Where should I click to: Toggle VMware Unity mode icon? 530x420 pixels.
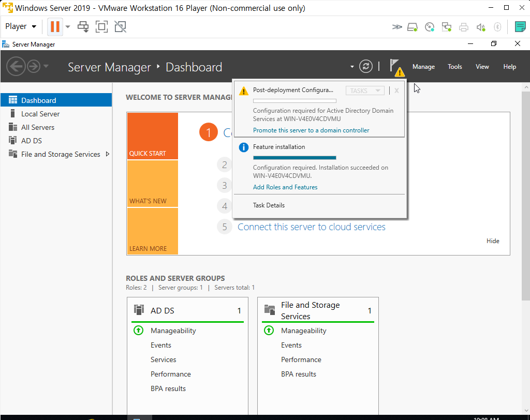120,27
